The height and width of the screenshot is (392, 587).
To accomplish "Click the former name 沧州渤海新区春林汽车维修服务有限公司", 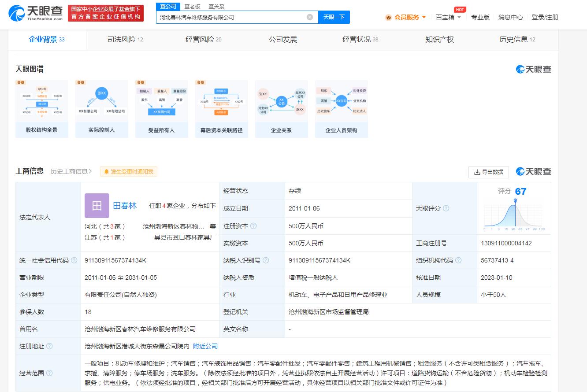I will tap(140, 329).
